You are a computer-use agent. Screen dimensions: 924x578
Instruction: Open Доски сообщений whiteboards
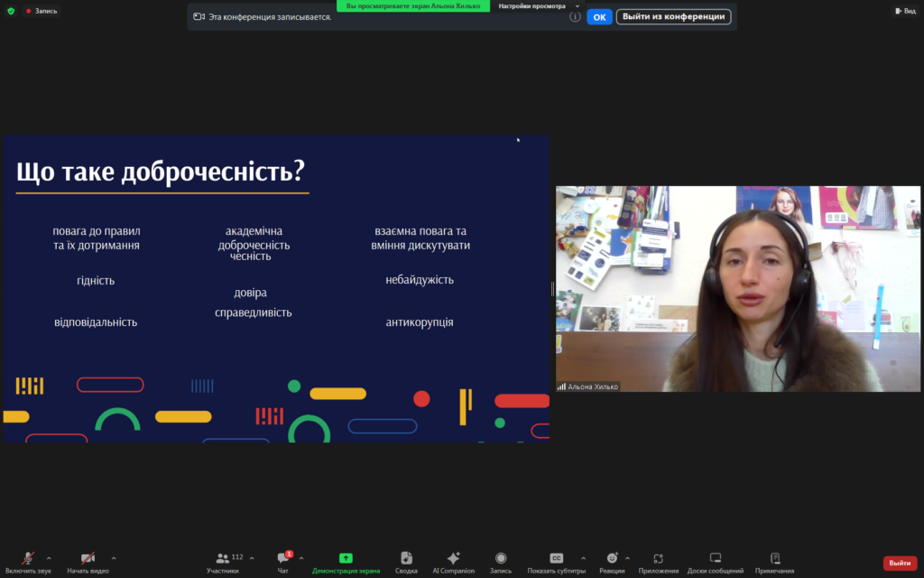tap(715, 562)
